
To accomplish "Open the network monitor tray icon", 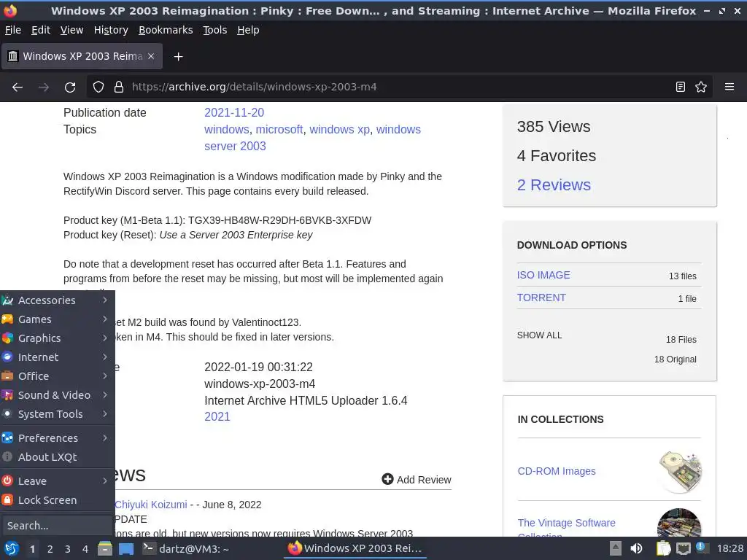I will [683, 548].
